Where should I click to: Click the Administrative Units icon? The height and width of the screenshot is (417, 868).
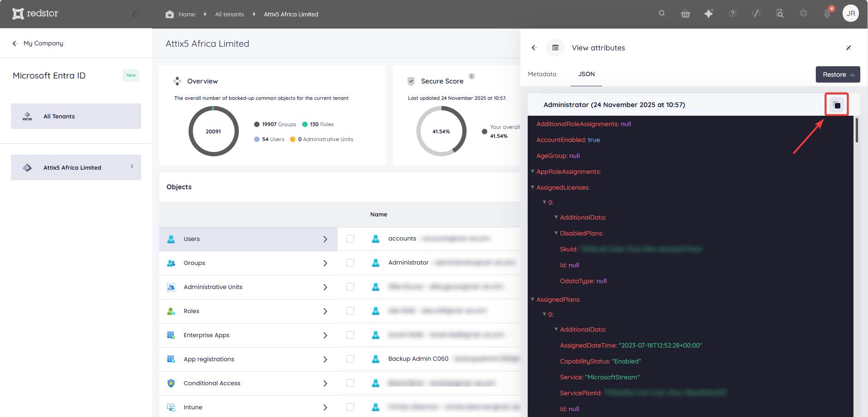[171, 287]
